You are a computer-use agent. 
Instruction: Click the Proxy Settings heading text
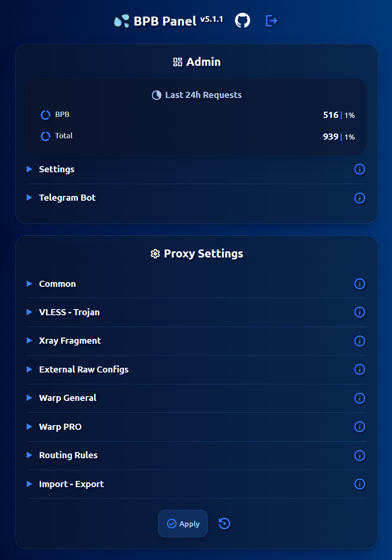click(x=203, y=254)
